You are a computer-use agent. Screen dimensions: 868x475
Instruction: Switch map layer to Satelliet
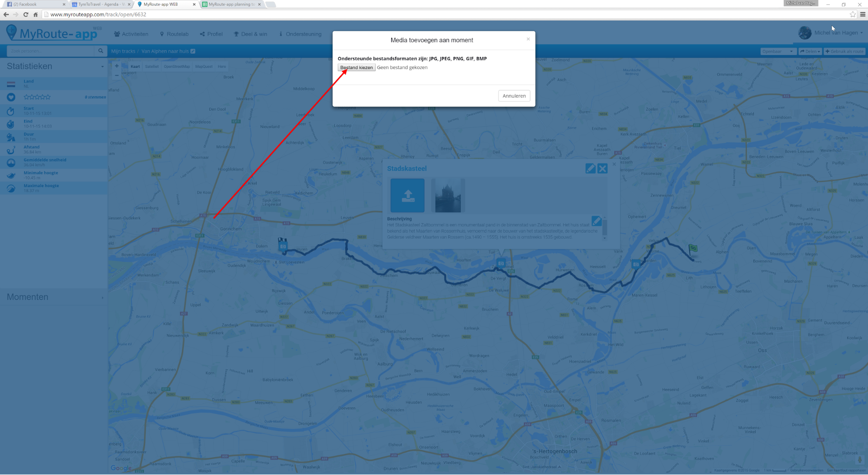152,66
